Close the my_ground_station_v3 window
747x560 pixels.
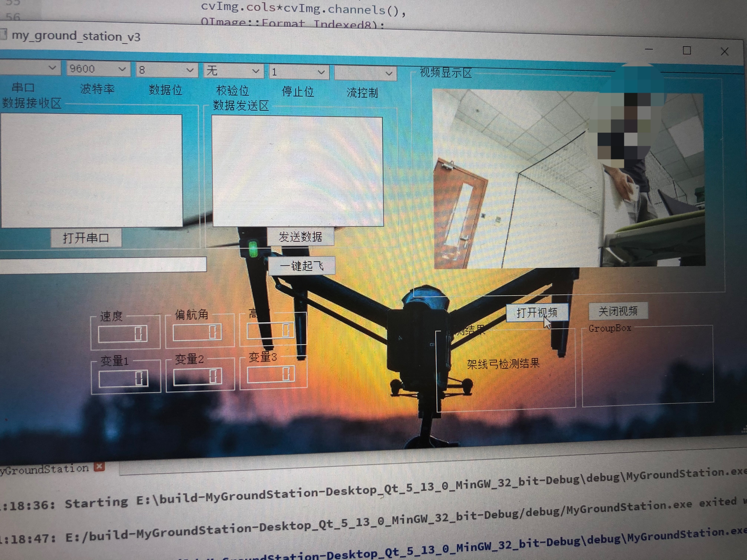[x=724, y=52]
